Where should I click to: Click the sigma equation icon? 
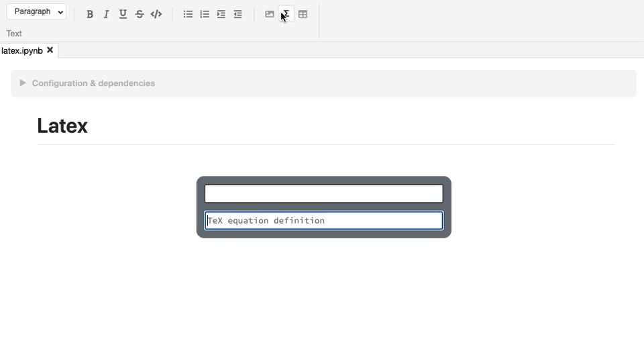[286, 14]
